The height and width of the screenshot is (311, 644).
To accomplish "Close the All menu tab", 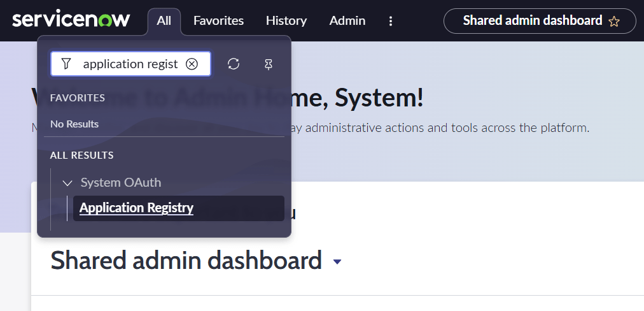I will tap(164, 21).
